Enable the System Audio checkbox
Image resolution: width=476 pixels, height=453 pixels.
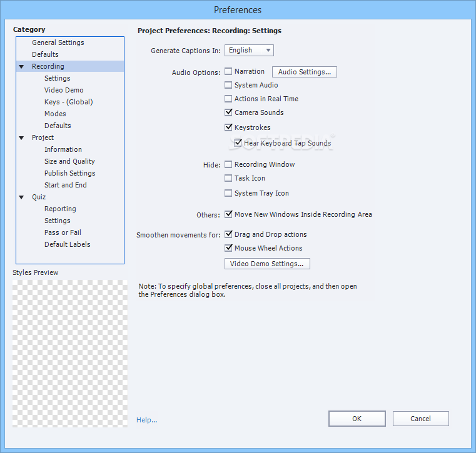[x=228, y=85]
